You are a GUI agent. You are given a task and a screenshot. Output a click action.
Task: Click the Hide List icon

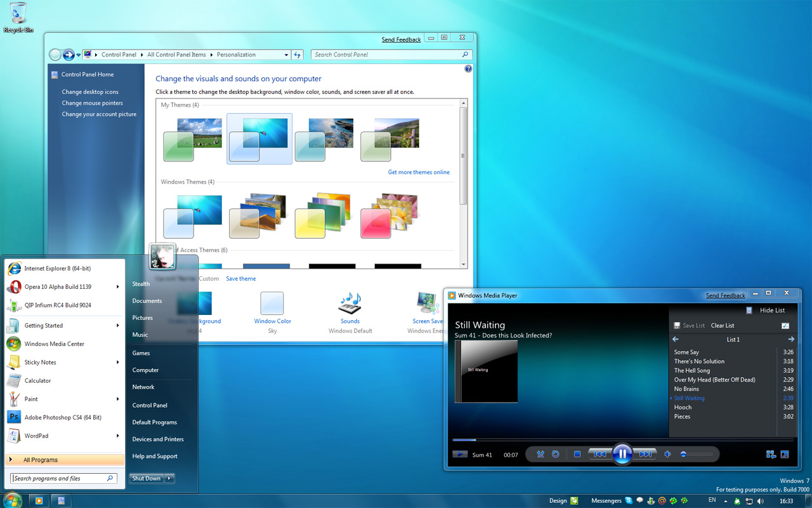[x=749, y=311]
